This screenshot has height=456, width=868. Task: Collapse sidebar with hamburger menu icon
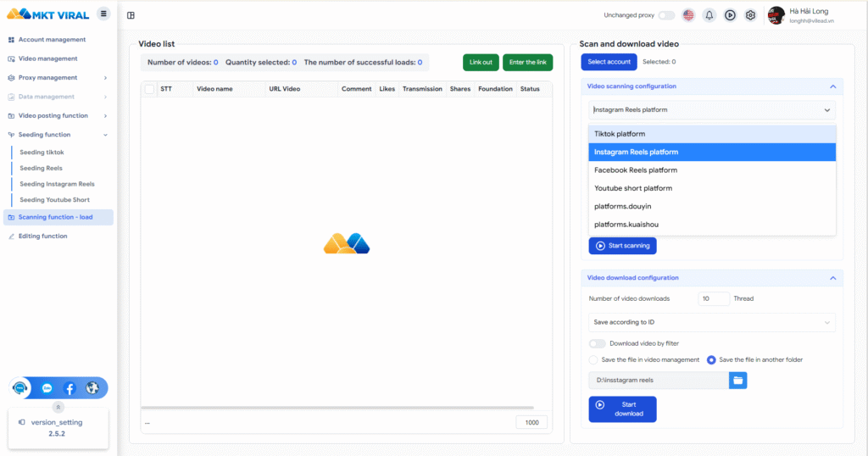[103, 14]
